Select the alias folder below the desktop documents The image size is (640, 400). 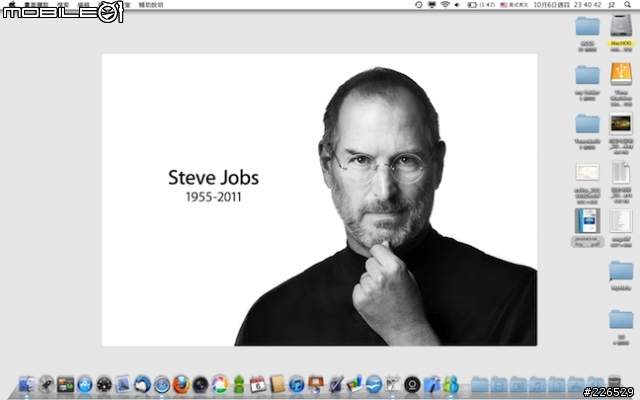(x=621, y=271)
